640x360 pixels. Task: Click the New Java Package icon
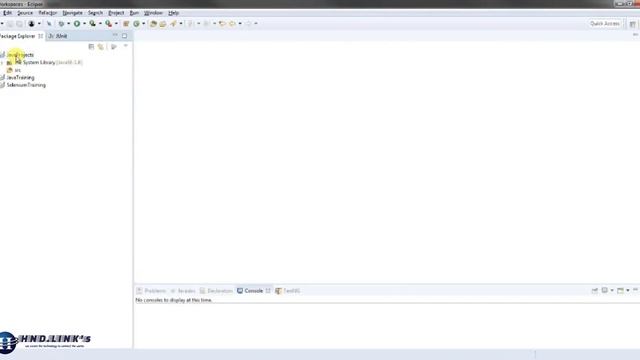coord(126,24)
